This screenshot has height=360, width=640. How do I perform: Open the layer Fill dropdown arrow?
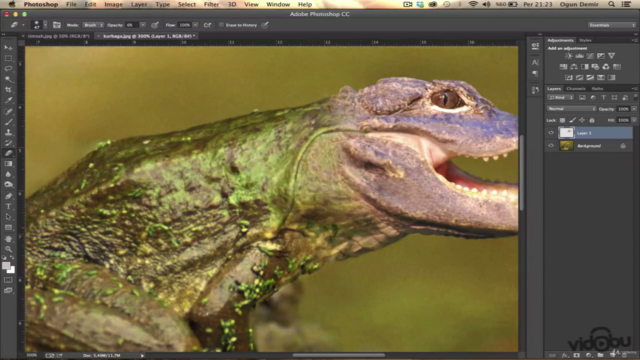click(x=634, y=120)
